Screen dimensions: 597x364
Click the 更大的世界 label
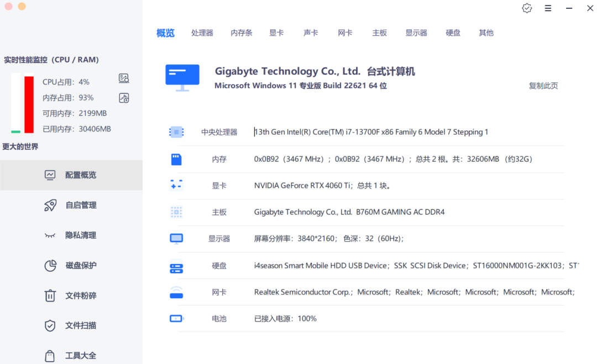pos(20,146)
